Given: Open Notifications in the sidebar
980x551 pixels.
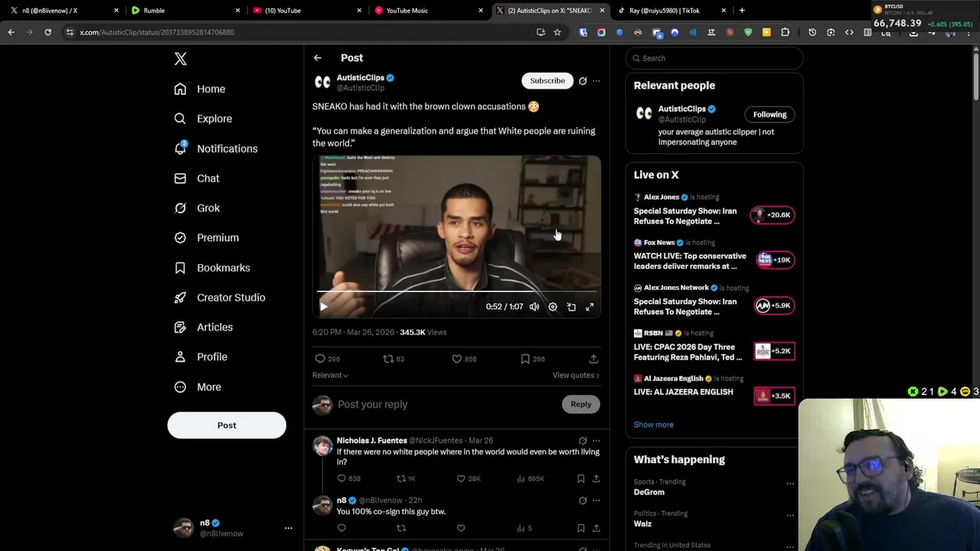Looking at the screenshot, I should (215, 148).
